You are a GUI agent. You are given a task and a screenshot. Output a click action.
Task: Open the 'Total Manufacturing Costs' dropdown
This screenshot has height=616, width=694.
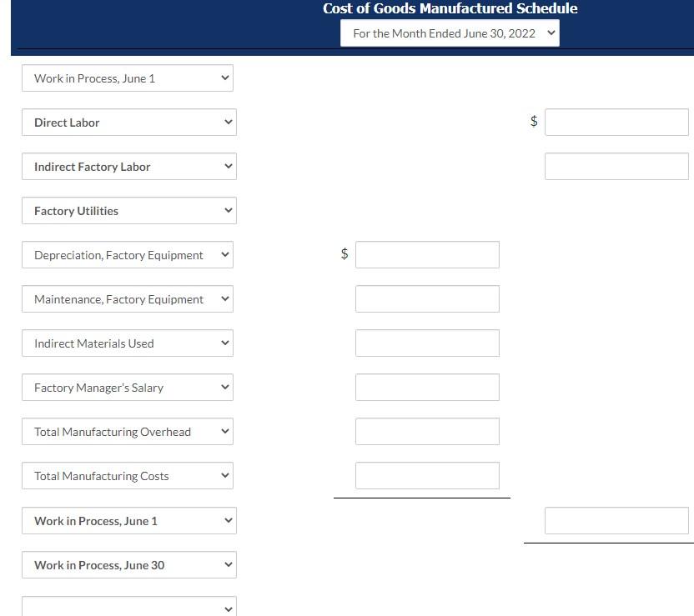(127, 475)
